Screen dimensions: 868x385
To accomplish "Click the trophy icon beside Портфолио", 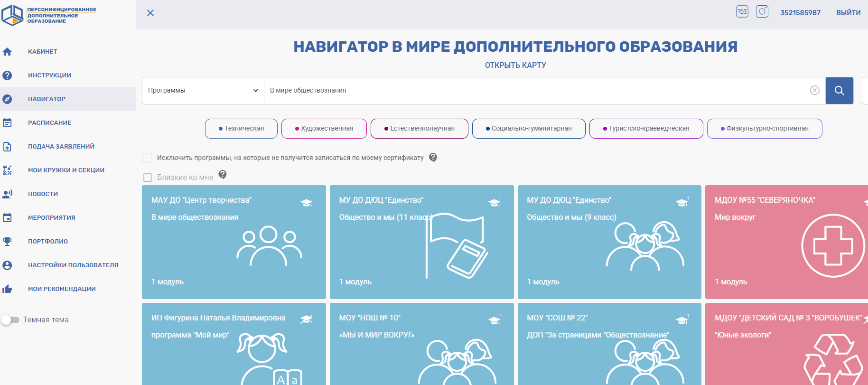I will click(7, 242).
